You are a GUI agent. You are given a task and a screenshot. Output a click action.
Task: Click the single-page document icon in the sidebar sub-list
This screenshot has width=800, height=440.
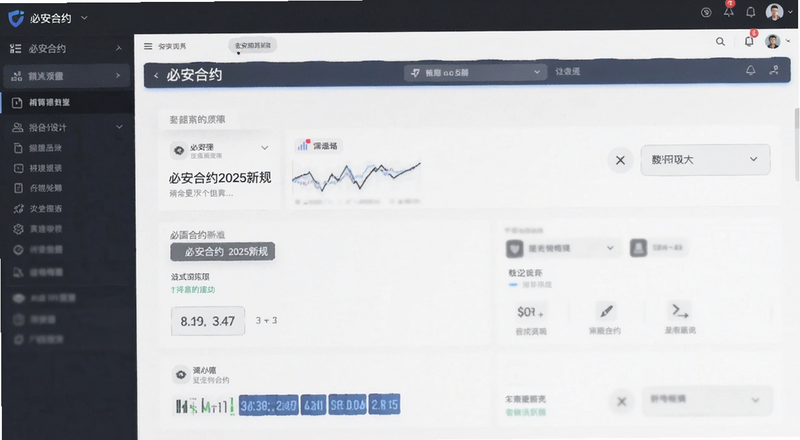(x=18, y=188)
